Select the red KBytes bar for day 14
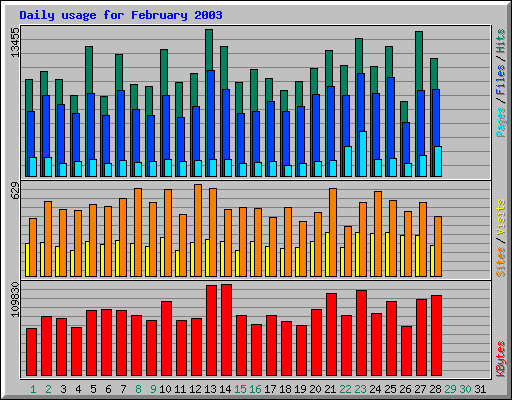 227,330
